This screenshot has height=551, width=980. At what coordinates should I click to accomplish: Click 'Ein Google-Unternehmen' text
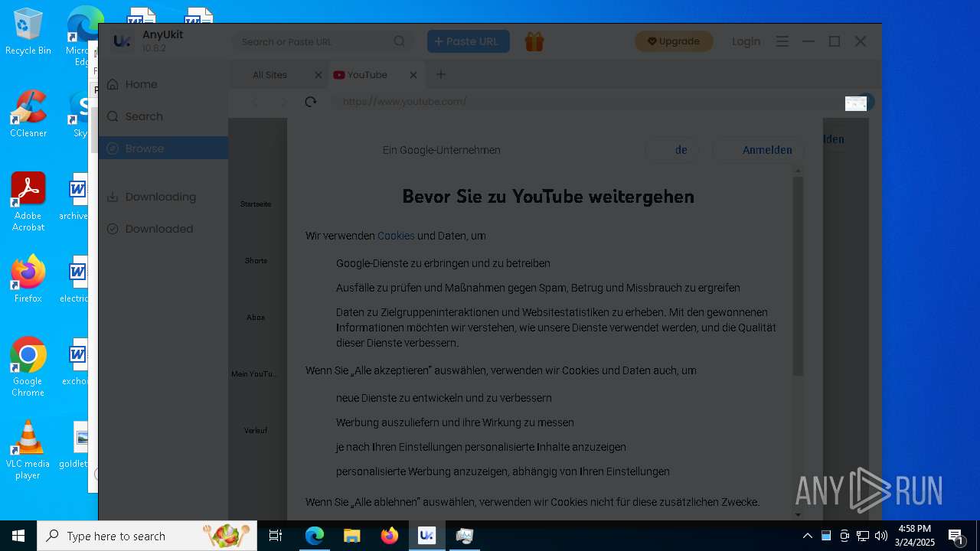442,150
